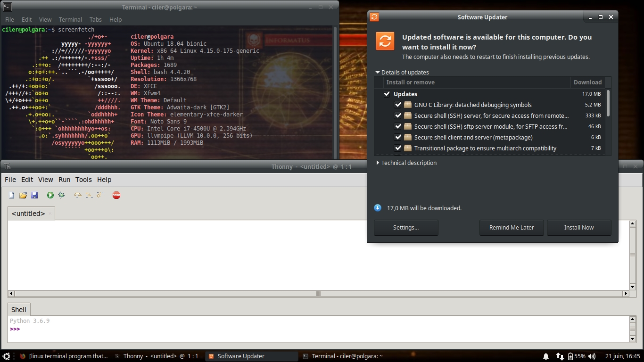Click the Step over debug icon in Thonny
The width and height of the screenshot is (644, 362).
pos(78,195)
